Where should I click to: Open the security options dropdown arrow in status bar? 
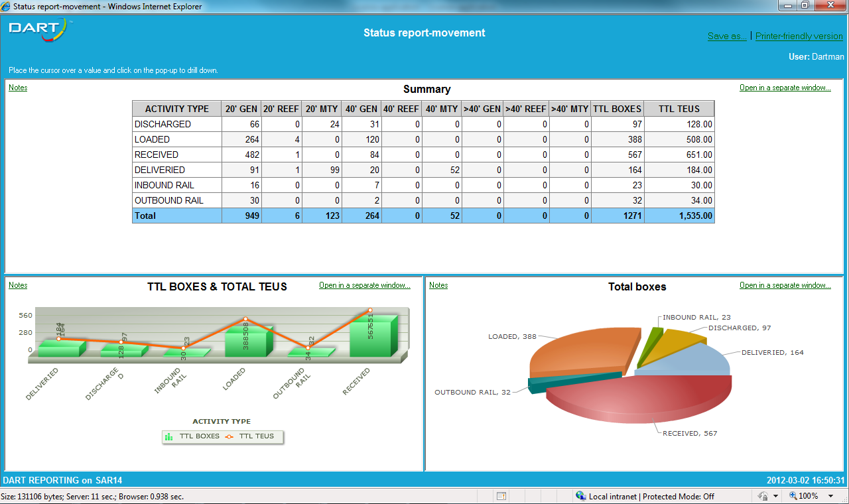(x=775, y=496)
